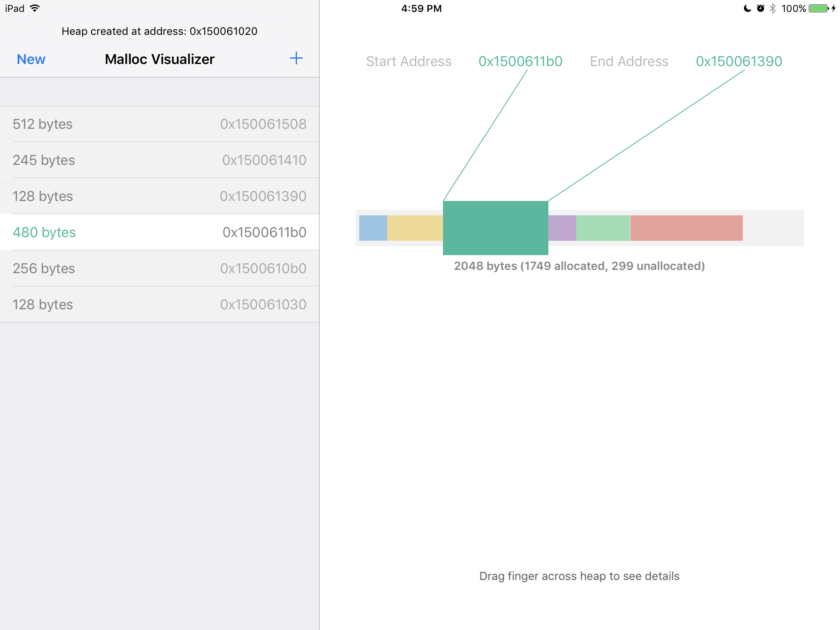Tap the Wi-Fi status icon

pyautogui.click(x=35, y=8)
